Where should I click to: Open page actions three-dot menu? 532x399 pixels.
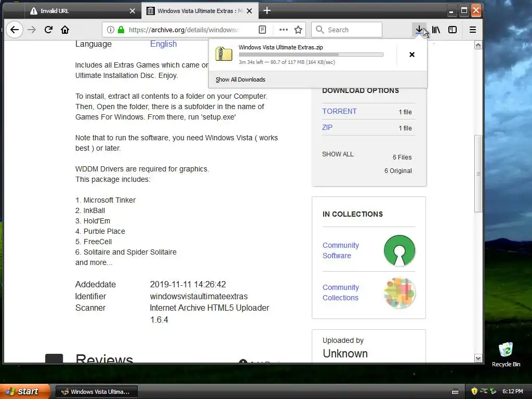[283, 30]
